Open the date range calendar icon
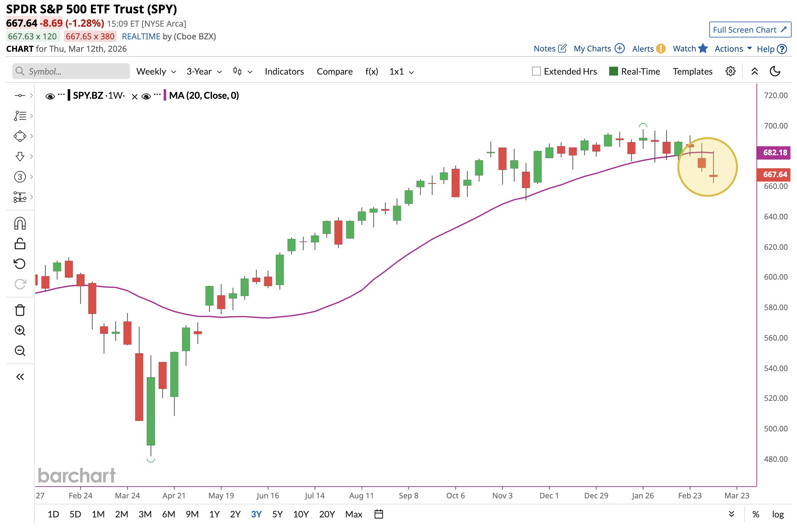This screenshot has width=797, height=532. (378, 514)
